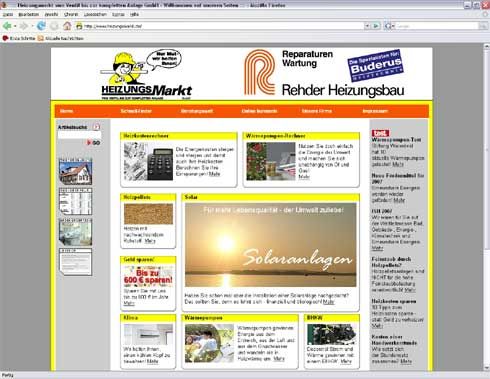The image size is (490, 379).
Task: Open the Bearbeiten menu
Action: click(x=29, y=14)
